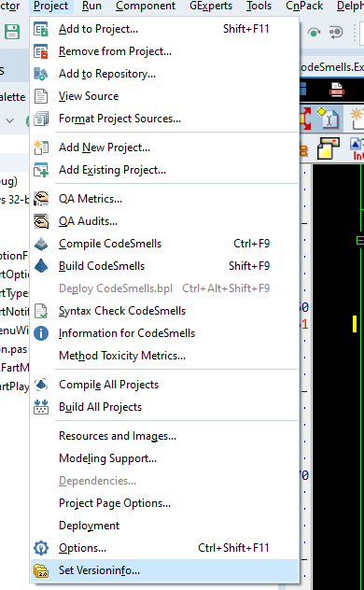The width and height of the screenshot is (364, 590).
Task: Open Information for CodeSmells entry
Action: click(x=164, y=333)
